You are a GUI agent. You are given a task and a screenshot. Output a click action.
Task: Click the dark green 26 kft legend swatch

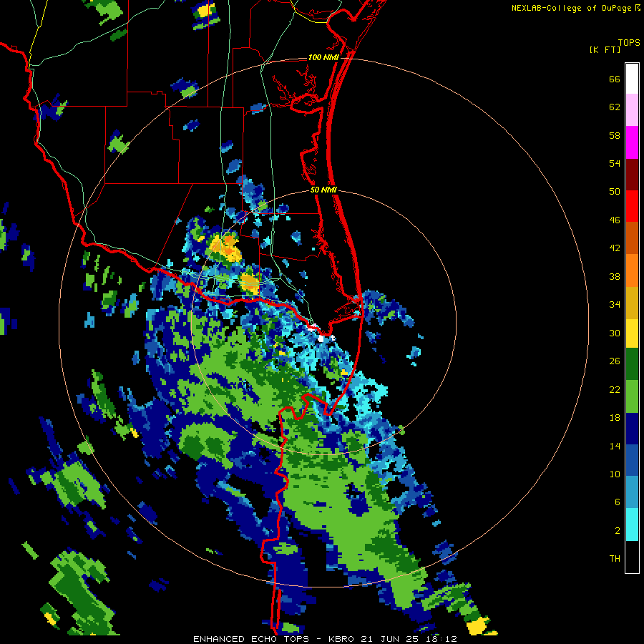tap(632, 364)
